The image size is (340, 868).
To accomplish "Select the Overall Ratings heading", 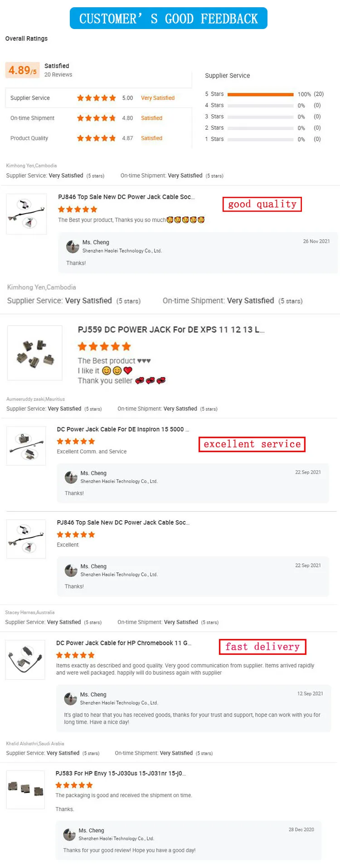I will (x=26, y=39).
